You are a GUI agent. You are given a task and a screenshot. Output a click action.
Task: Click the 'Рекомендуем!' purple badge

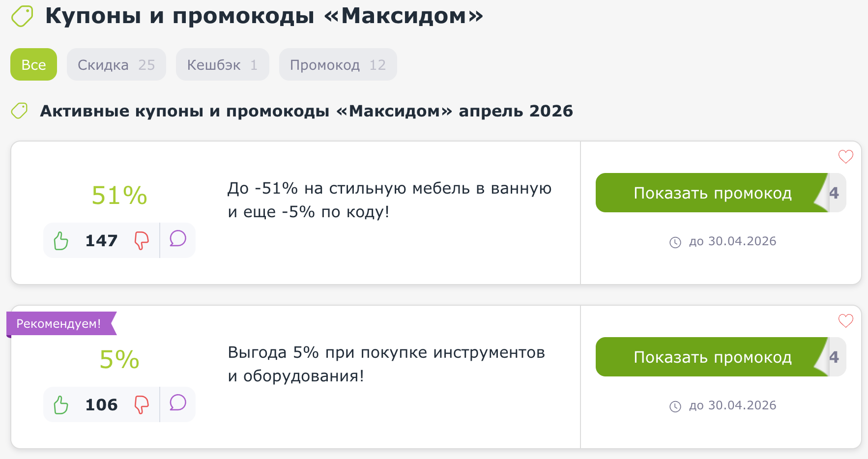(x=58, y=323)
